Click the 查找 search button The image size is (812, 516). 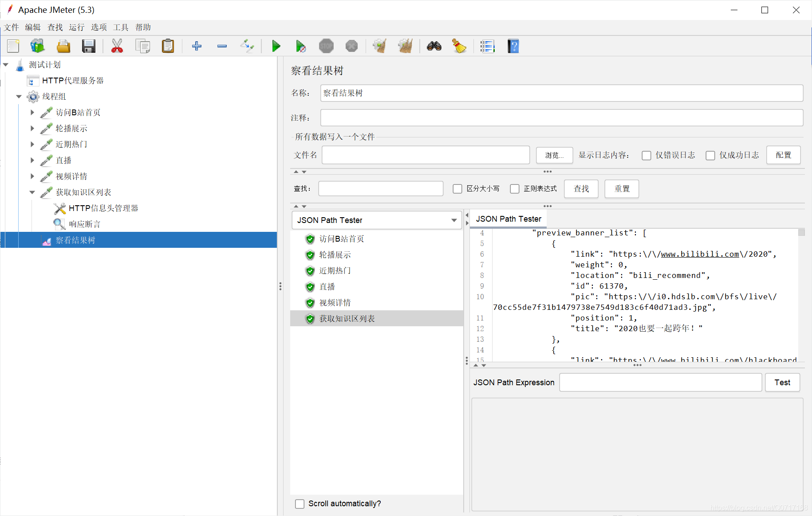[581, 189]
